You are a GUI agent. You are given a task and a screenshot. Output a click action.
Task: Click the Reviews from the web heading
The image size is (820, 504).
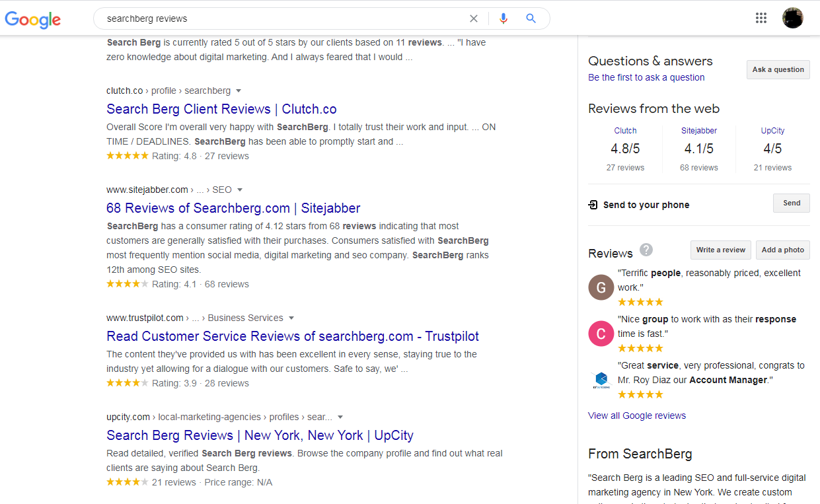[x=653, y=108]
